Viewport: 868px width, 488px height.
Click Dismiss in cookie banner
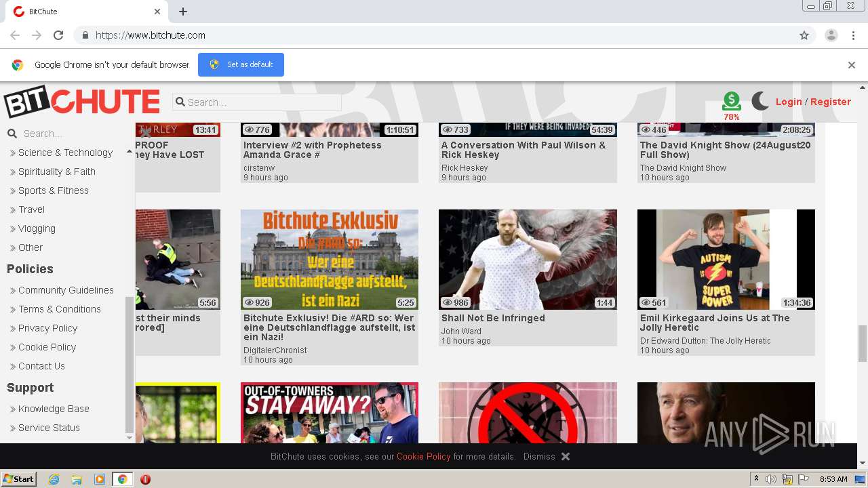coord(539,456)
